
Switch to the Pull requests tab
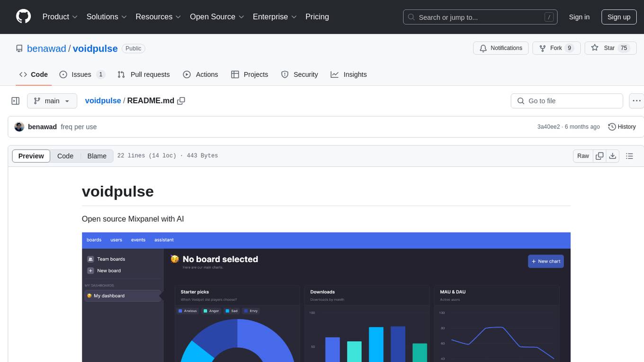(143, 74)
